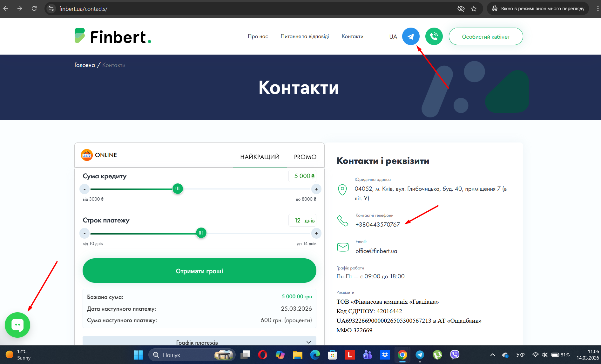Click the Chrome icon on the taskbar
The height and width of the screenshot is (364, 601).
pos(402,355)
